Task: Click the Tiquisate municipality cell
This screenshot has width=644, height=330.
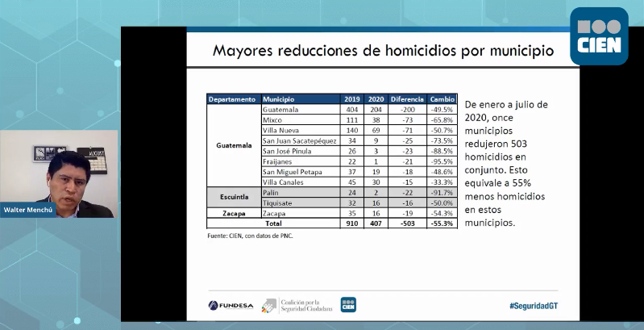Action: tap(301, 203)
